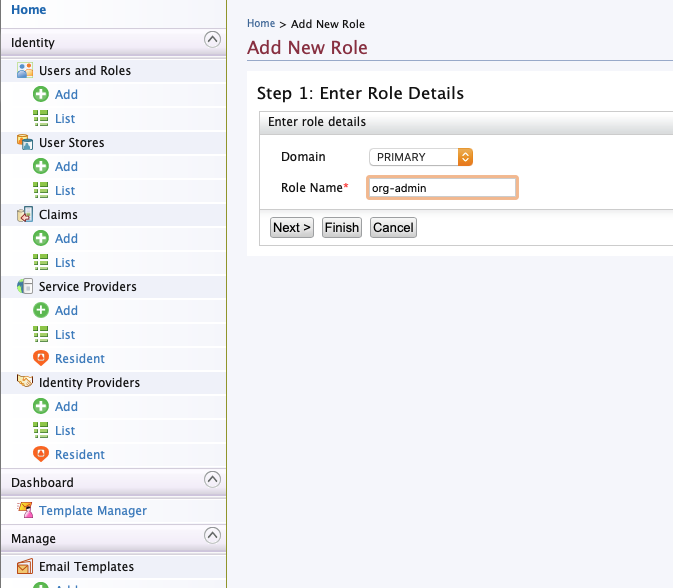
Task: Open Add link under Claims
Action: [66, 239]
